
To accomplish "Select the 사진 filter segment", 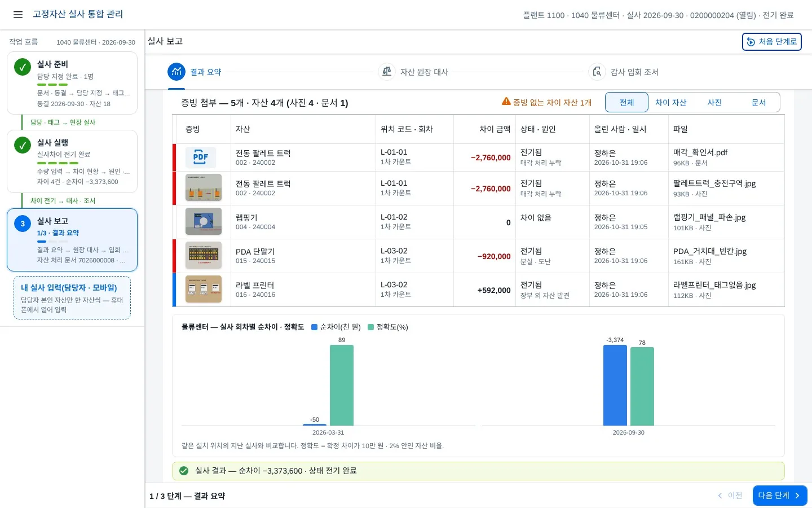I will pyautogui.click(x=714, y=102).
